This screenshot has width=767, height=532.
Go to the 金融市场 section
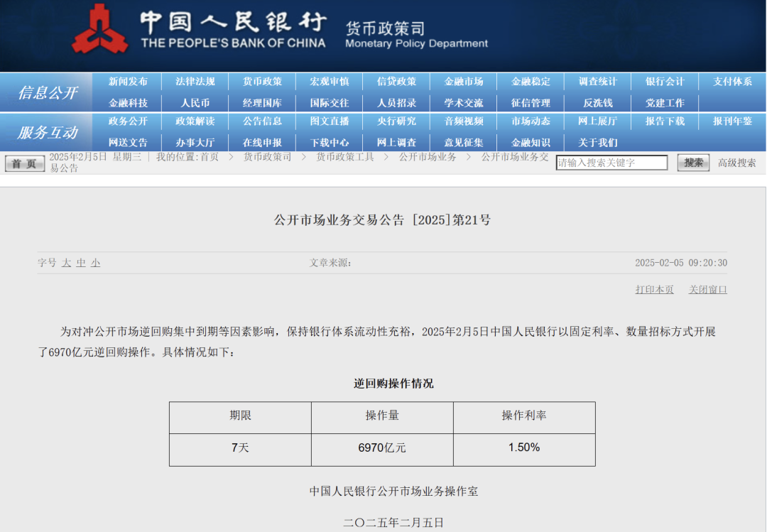(464, 82)
